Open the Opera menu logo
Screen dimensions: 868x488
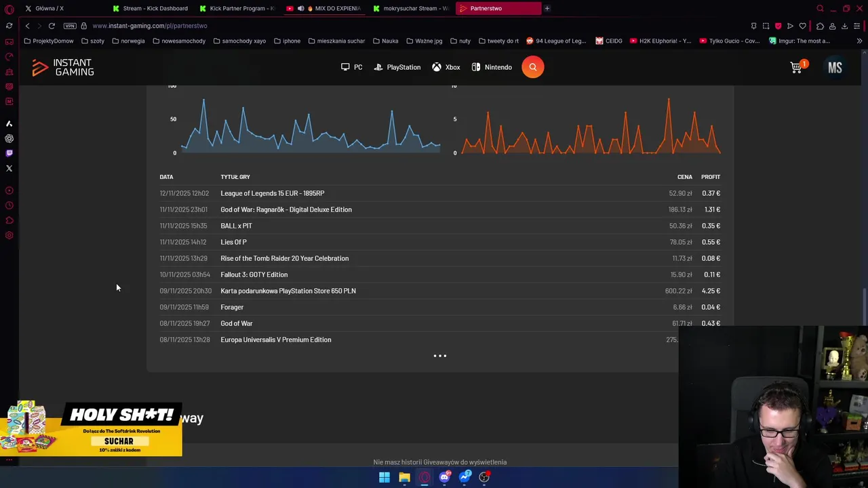(x=9, y=9)
